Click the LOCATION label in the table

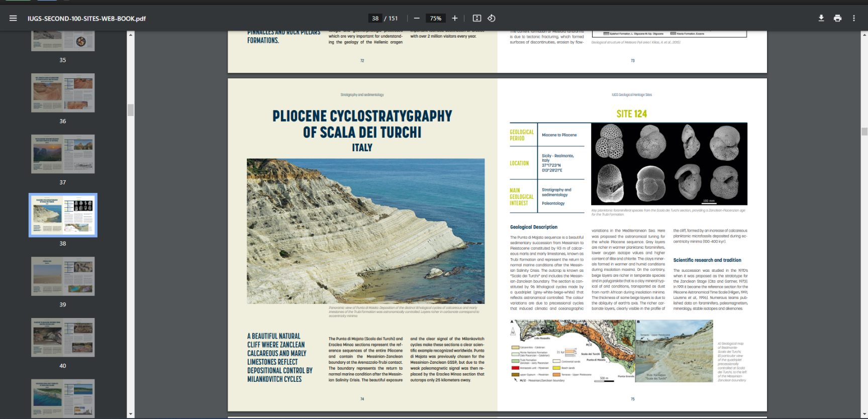[519, 163]
